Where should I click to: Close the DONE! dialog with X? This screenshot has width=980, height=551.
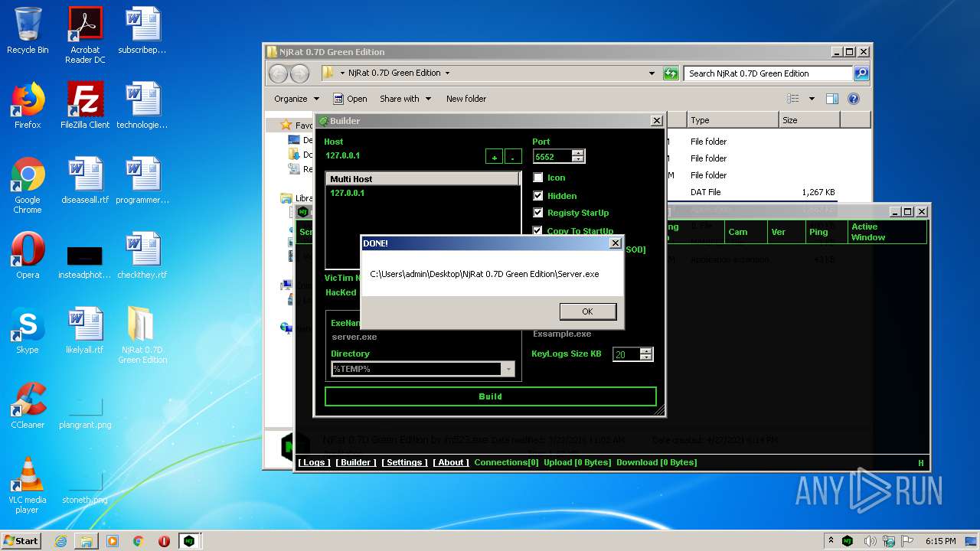[615, 243]
